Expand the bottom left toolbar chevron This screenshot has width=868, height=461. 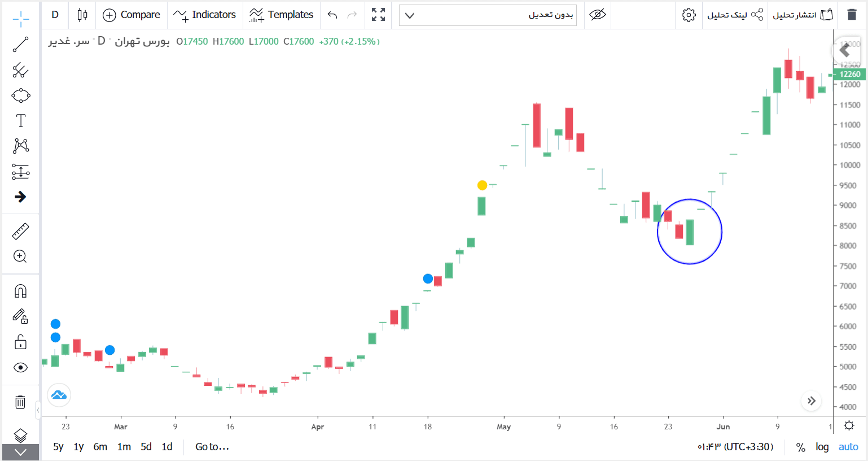tap(20, 453)
